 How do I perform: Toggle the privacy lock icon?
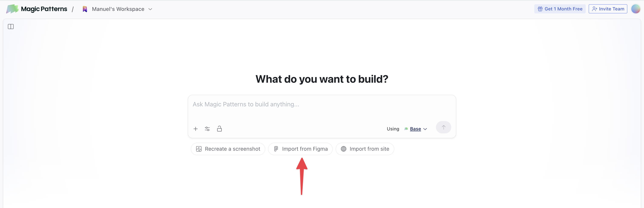pos(219,129)
